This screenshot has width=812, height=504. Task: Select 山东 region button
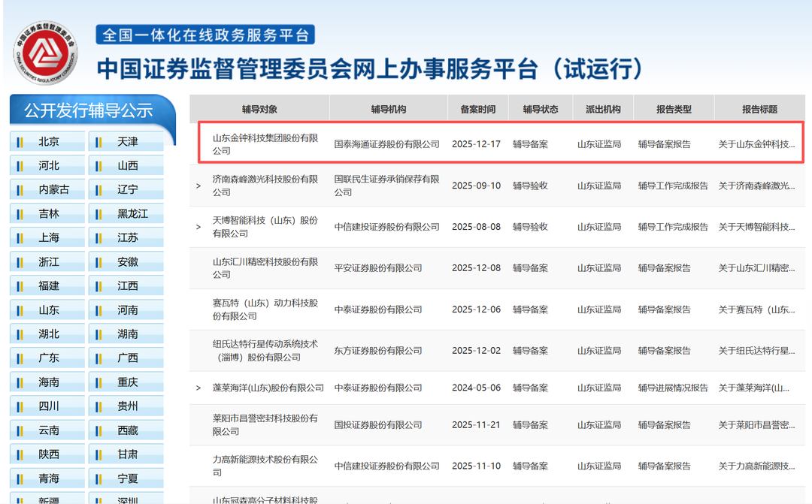48,310
